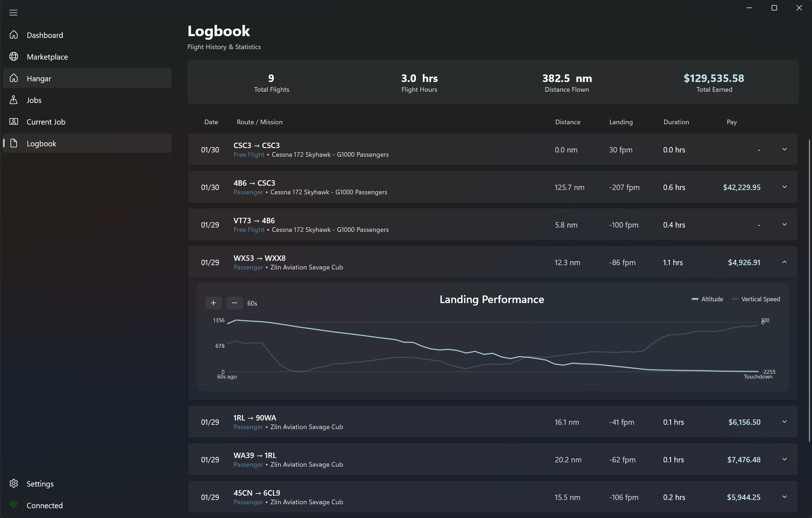The image size is (812, 518).
Task: Toggle the Altitude line in chart legend
Action: click(707, 299)
